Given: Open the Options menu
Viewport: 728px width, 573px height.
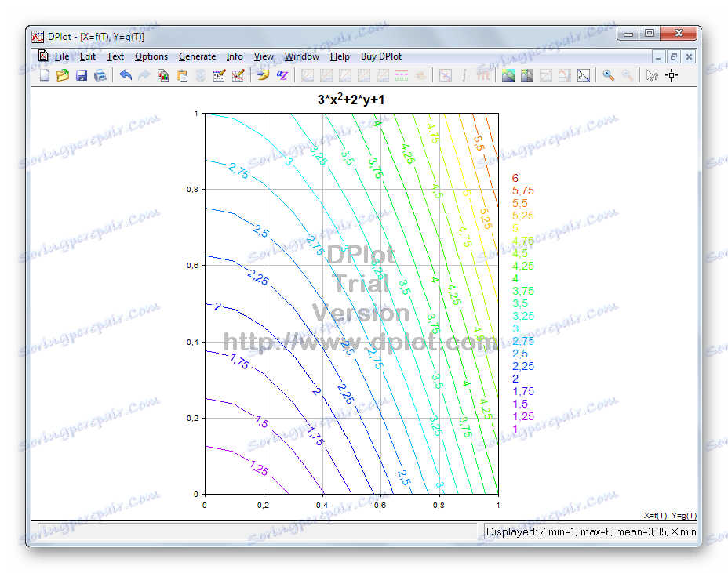Looking at the screenshot, I should 151,56.
